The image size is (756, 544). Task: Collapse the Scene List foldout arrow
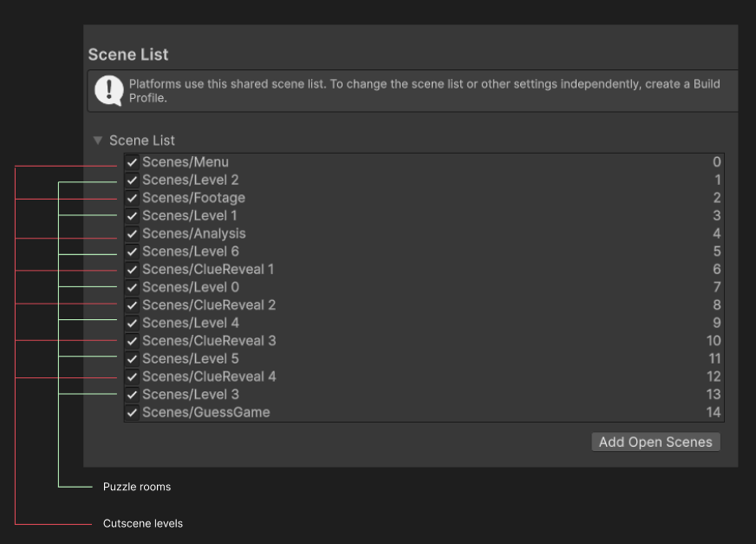[x=98, y=141]
